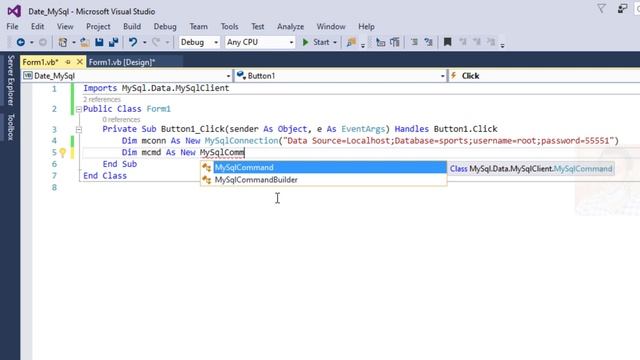Open the Window menu
Screen dimensions: 640x360
[331, 27]
